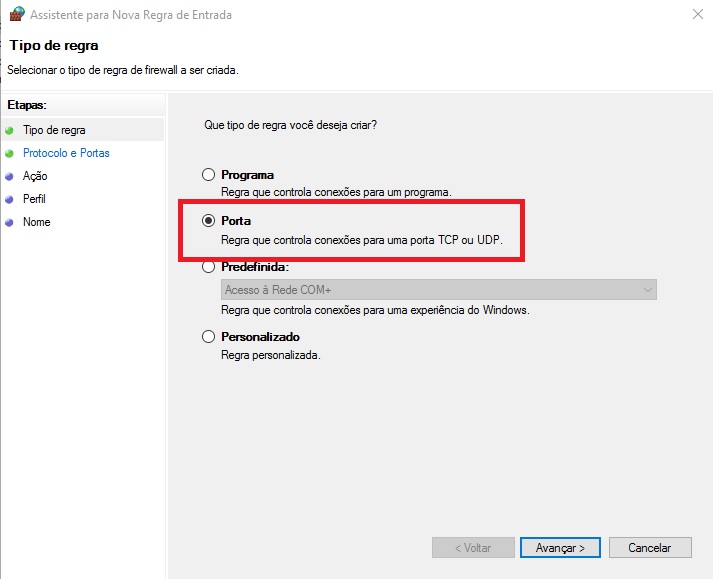713x579 pixels.
Task: Open the Ação step in sidebar
Action: point(35,176)
